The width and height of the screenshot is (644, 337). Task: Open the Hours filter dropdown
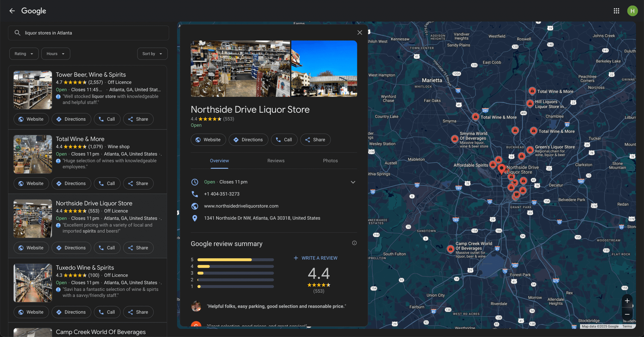(x=56, y=53)
